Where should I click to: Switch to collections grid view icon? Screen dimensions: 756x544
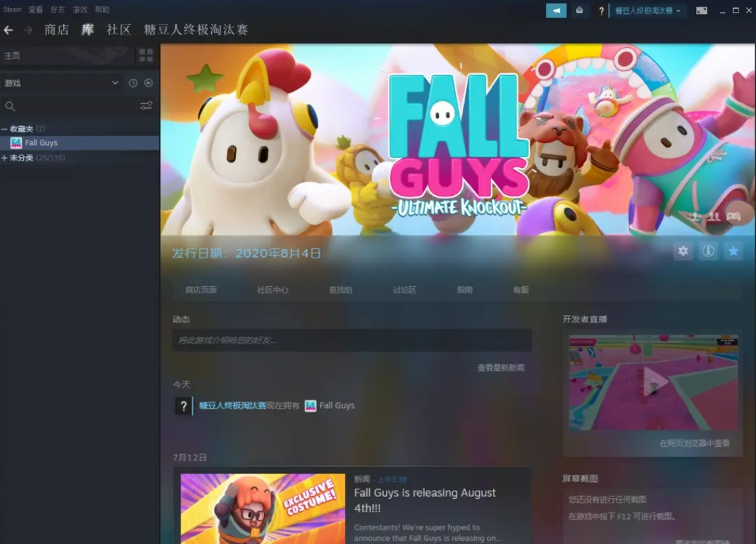146,55
